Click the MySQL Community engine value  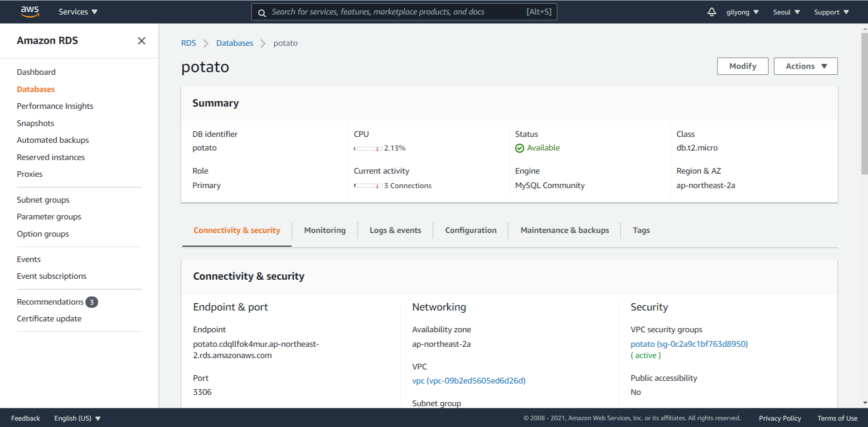(549, 185)
